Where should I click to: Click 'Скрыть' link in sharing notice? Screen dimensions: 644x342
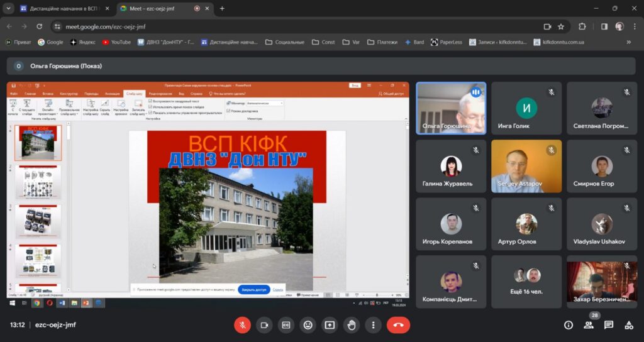coord(277,290)
